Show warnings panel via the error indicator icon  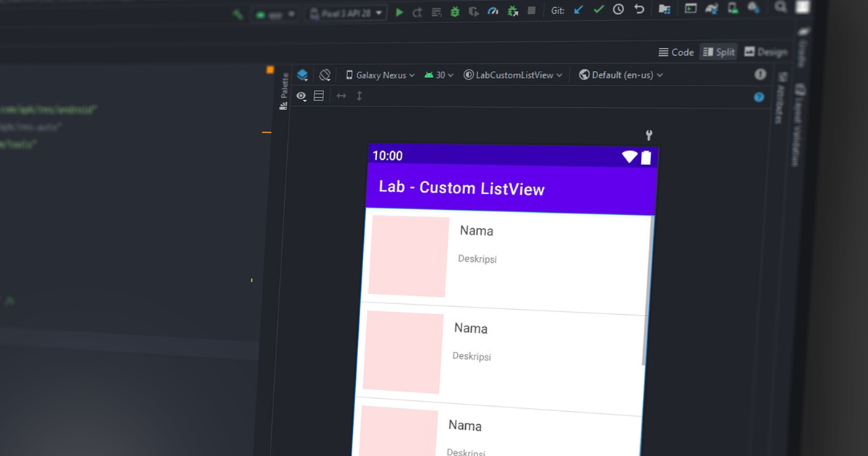coord(759,74)
